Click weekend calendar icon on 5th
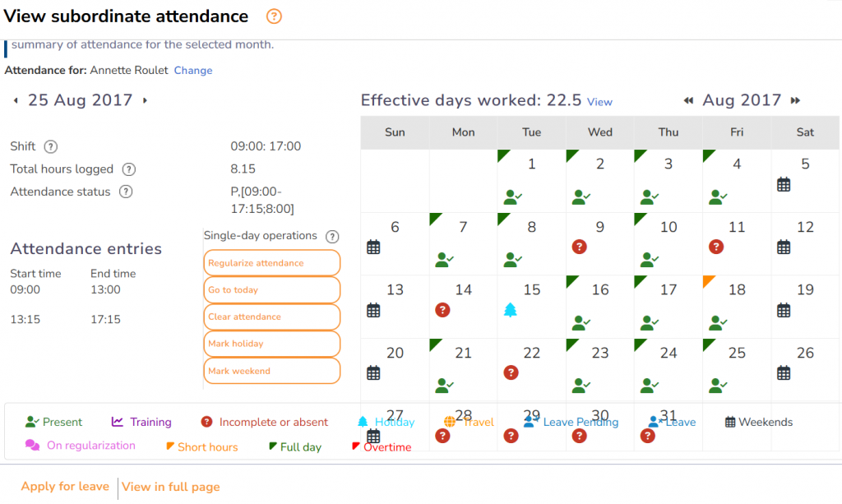The image size is (842, 504). tap(784, 184)
